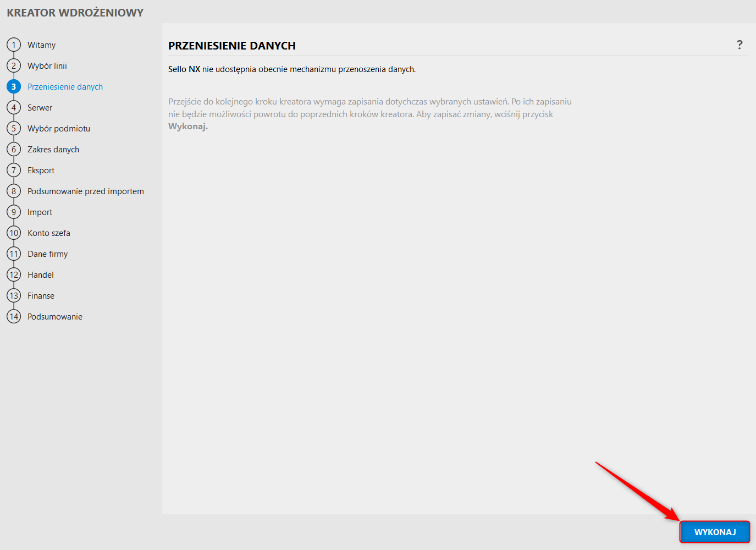The image size is (756, 550).
Task: Click the blue Wykonaj button
Action: pyautogui.click(x=715, y=532)
